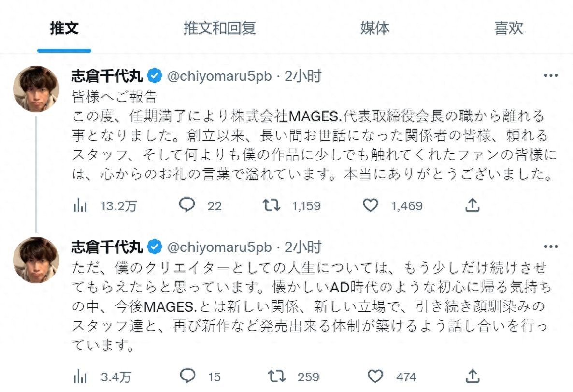The width and height of the screenshot is (573, 392).
Task: Open more options on second tweet
Action: click(551, 247)
